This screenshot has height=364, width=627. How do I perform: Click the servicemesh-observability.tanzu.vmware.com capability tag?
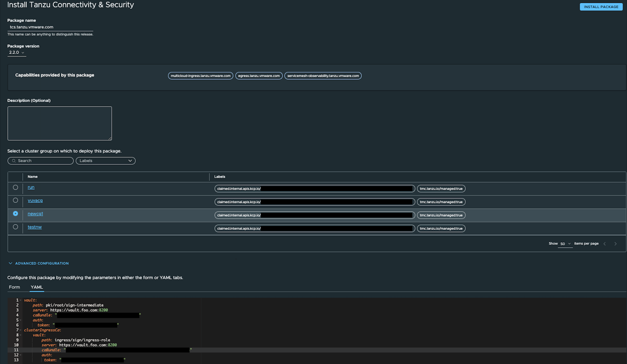(x=323, y=76)
